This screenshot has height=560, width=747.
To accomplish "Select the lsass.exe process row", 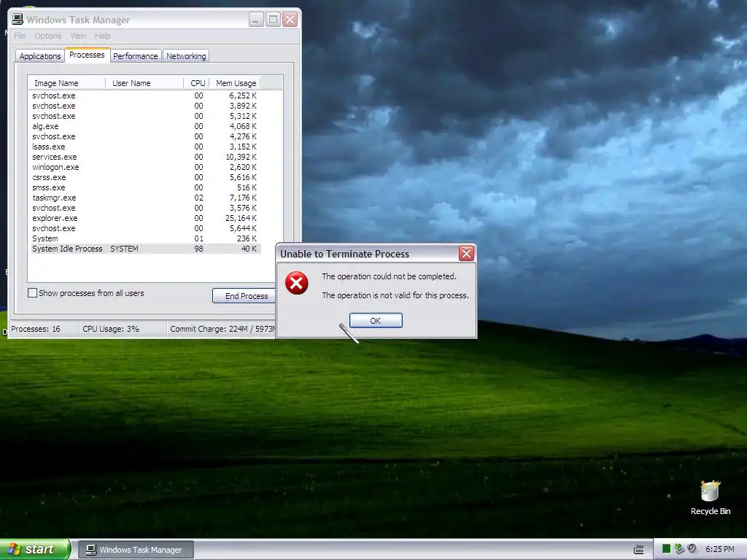I will point(145,147).
